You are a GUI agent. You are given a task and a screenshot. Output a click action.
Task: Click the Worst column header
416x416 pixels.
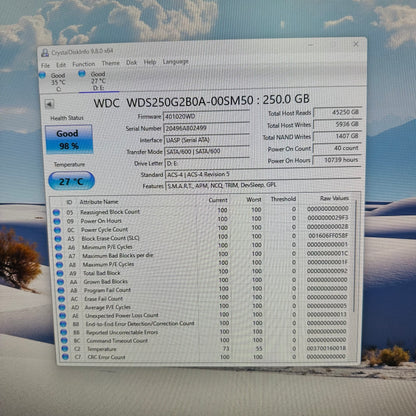(x=254, y=199)
